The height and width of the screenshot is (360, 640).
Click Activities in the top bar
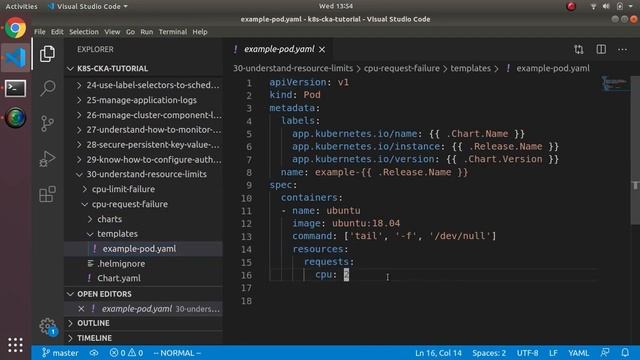pos(21,6)
